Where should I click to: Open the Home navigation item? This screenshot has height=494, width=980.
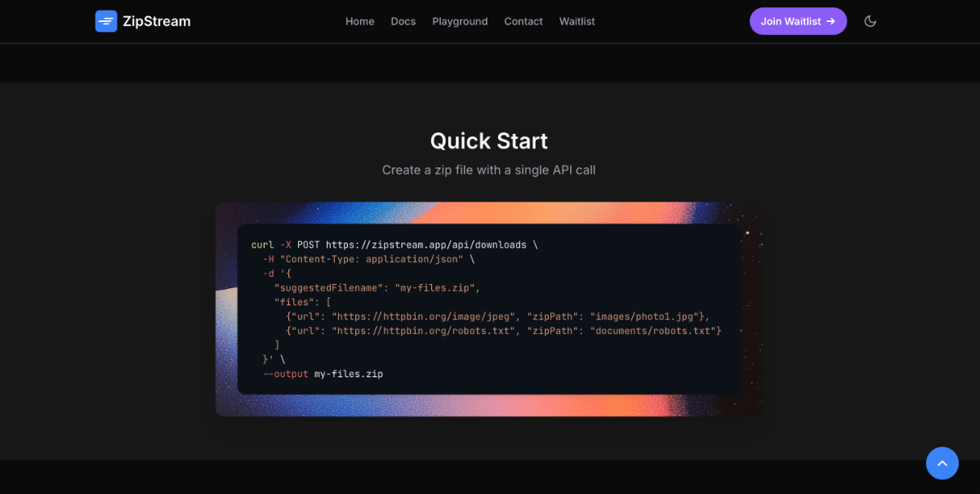click(359, 21)
